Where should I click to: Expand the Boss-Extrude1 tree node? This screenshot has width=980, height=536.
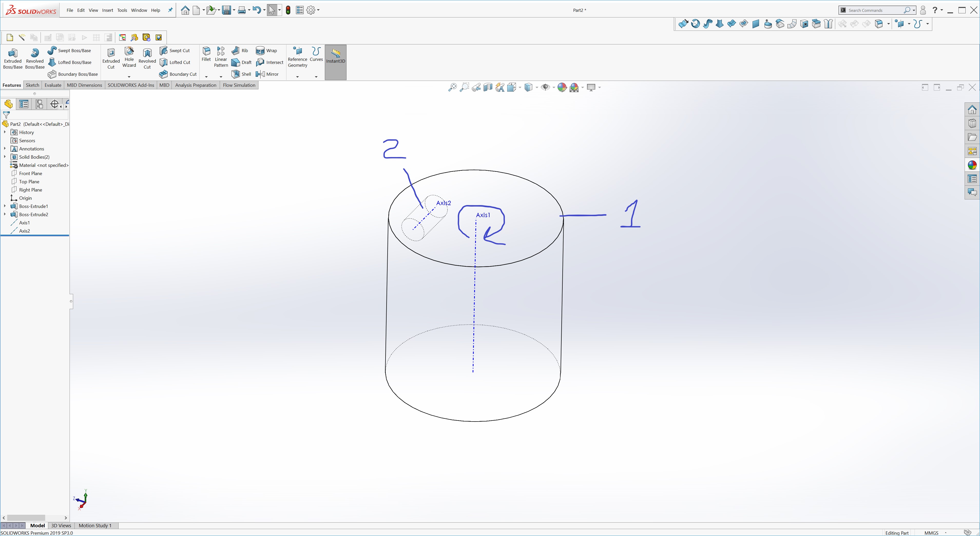[5, 206]
